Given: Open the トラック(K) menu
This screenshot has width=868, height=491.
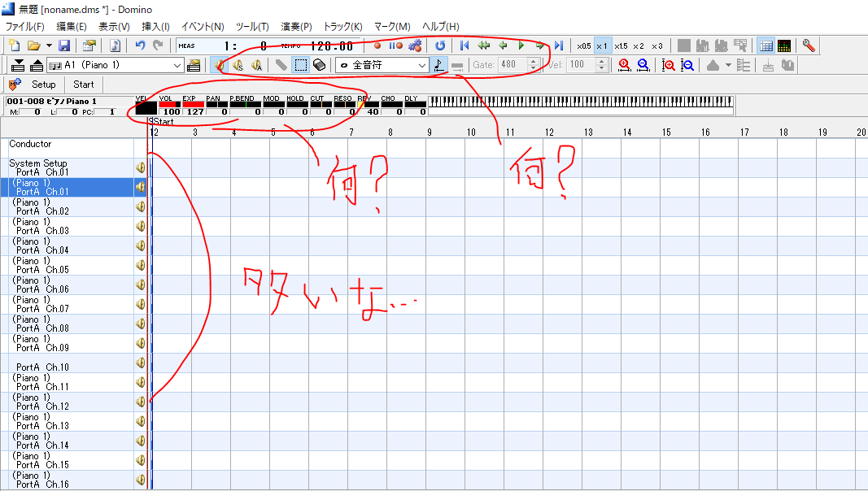Looking at the screenshot, I should point(342,27).
